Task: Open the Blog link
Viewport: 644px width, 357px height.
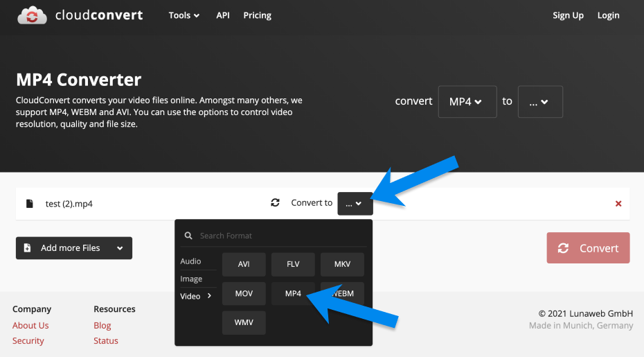Action: [102, 325]
